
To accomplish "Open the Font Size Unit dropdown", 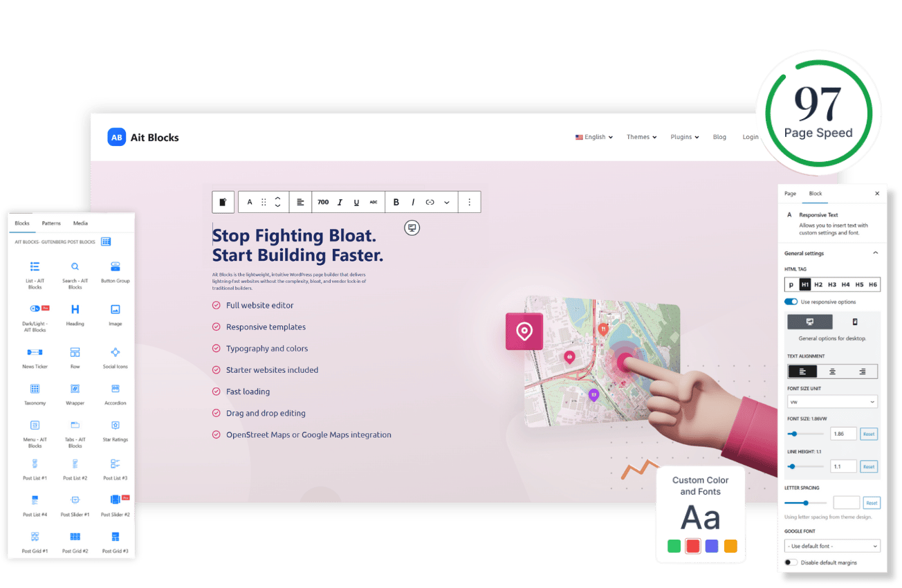I will pos(832,401).
